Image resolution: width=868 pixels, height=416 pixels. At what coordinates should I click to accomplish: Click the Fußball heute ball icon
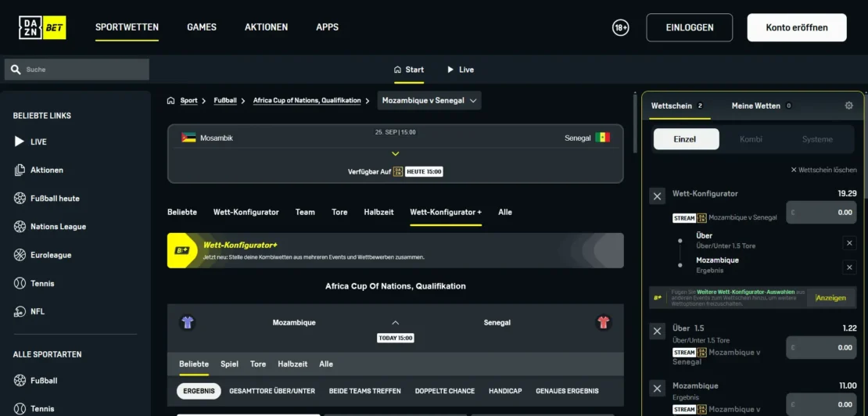(x=20, y=198)
